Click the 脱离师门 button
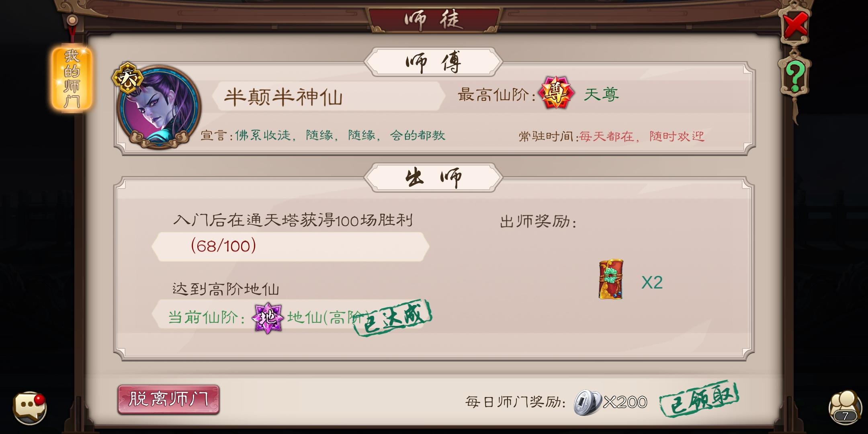Viewport: 868px width, 434px height. click(x=168, y=399)
